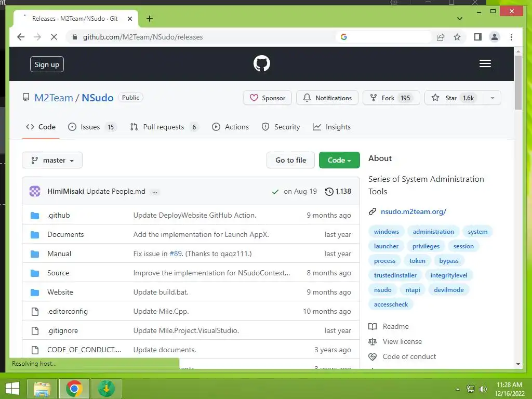Click Sign up button
Image resolution: width=532 pixels, height=399 pixels.
47,64
